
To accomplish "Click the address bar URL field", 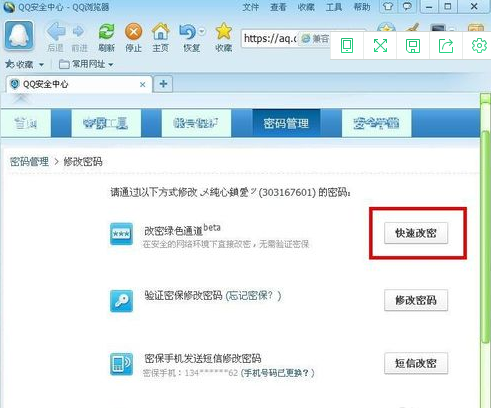I will pyautogui.click(x=270, y=39).
